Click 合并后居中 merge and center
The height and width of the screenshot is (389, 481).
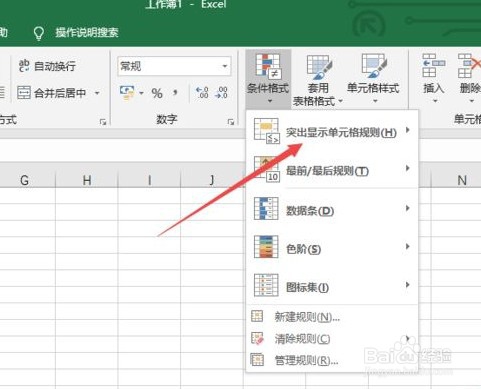click(51, 93)
